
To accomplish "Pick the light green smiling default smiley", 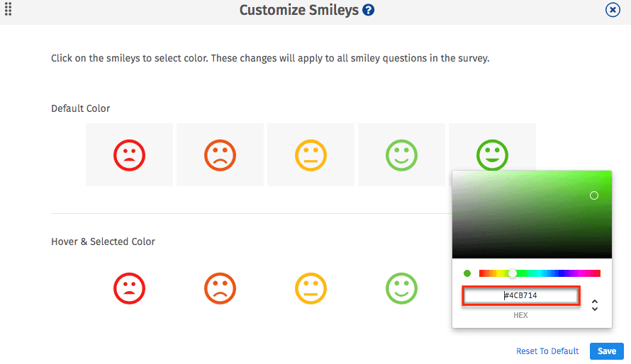I will (x=401, y=155).
